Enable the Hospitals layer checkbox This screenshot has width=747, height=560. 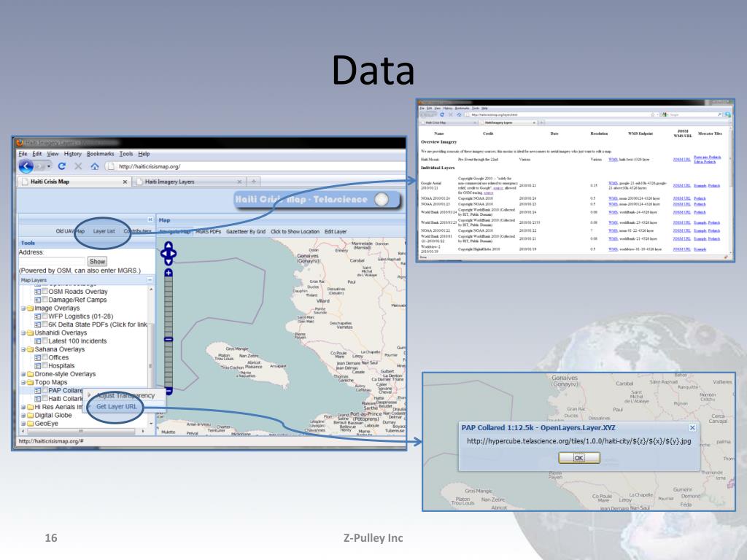(44, 365)
